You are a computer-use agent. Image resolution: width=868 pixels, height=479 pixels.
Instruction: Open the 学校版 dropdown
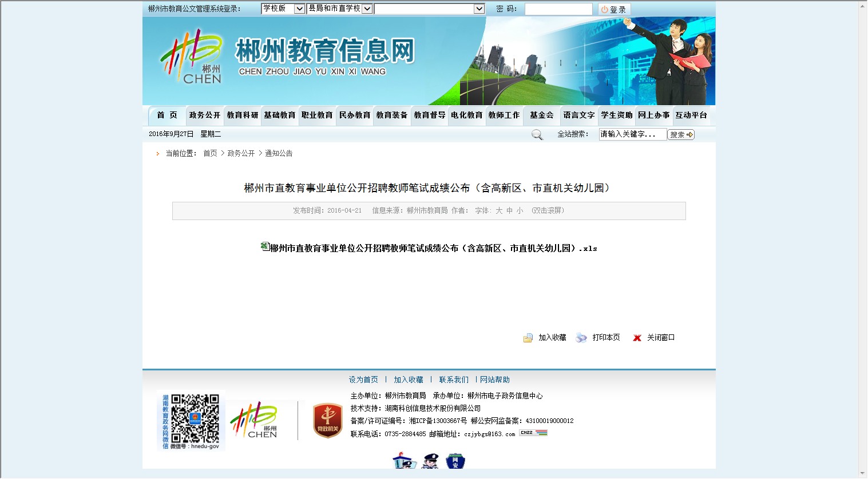(283, 9)
